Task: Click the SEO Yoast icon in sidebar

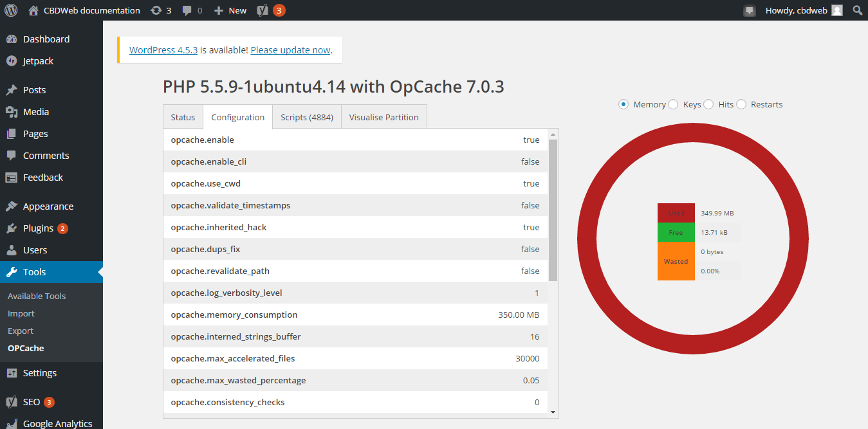Action: coord(12,402)
